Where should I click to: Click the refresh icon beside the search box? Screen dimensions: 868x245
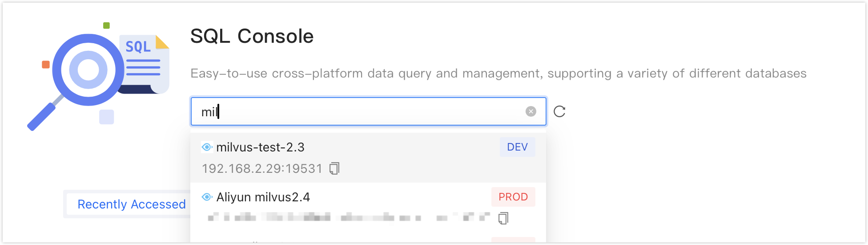point(559,111)
